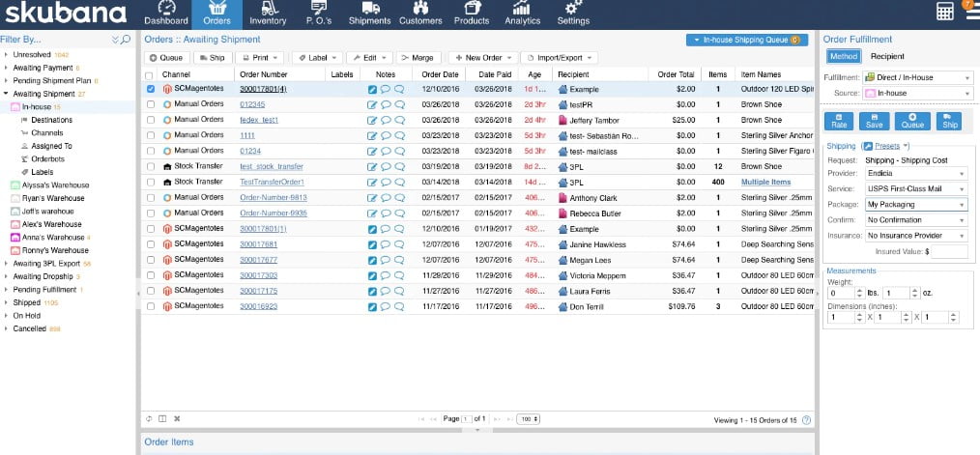This screenshot has width=980, height=455.
Task: Open the Shipments truck icon
Action: tap(370, 8)
